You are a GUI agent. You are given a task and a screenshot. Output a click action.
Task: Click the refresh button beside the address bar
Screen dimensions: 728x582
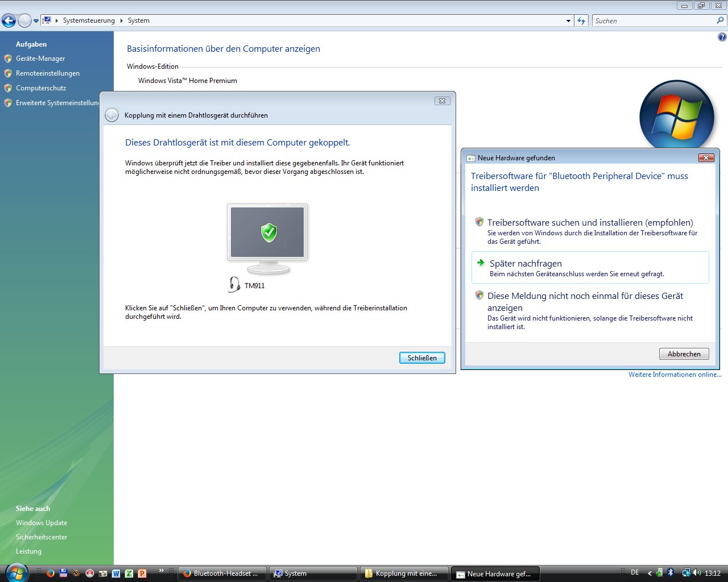coord(581,21)
